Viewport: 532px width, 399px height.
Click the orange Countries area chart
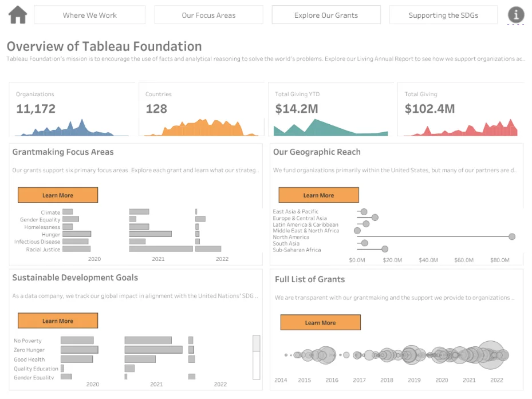point(202,129)
